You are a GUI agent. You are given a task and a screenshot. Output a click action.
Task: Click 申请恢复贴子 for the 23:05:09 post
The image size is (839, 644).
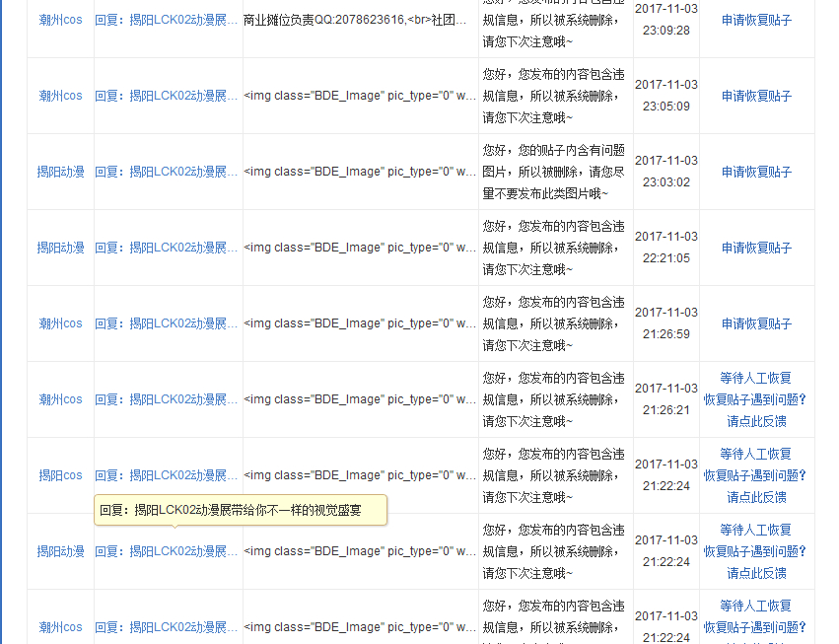756,96
